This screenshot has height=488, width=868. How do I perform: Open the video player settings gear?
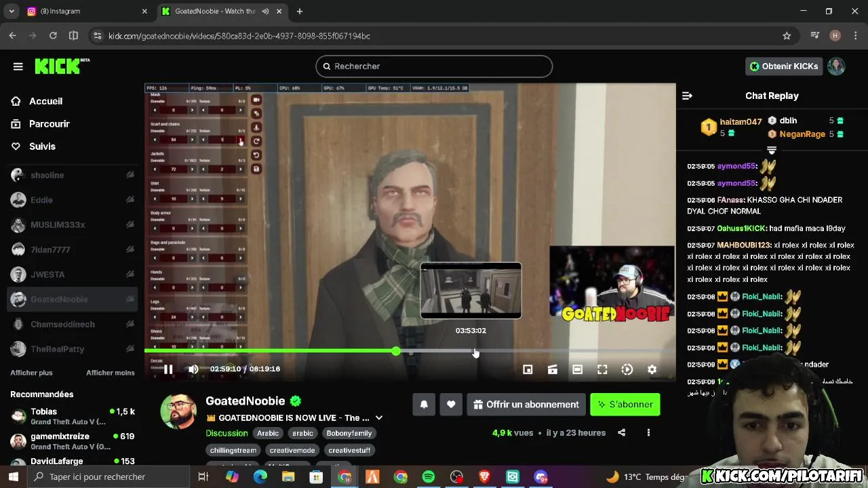click(652, 369)
